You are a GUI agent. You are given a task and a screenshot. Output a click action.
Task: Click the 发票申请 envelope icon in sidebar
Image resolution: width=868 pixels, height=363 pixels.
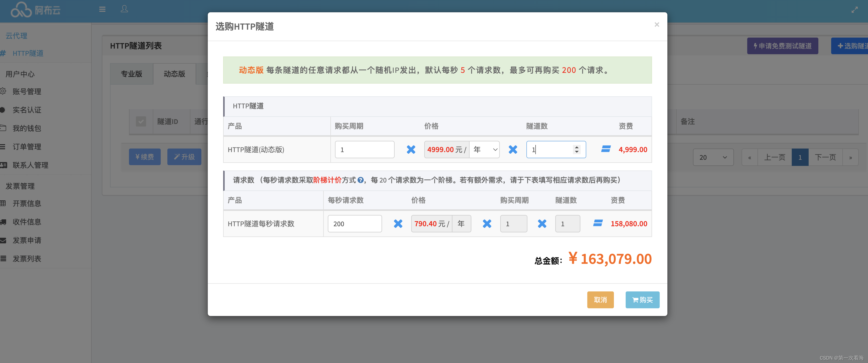pos(3,241)
